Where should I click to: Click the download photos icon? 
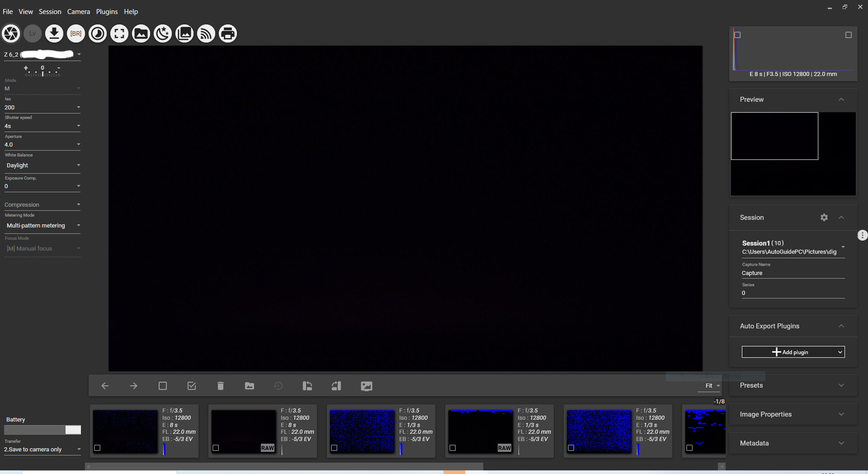pyautogui.click(x=54, y=33)
